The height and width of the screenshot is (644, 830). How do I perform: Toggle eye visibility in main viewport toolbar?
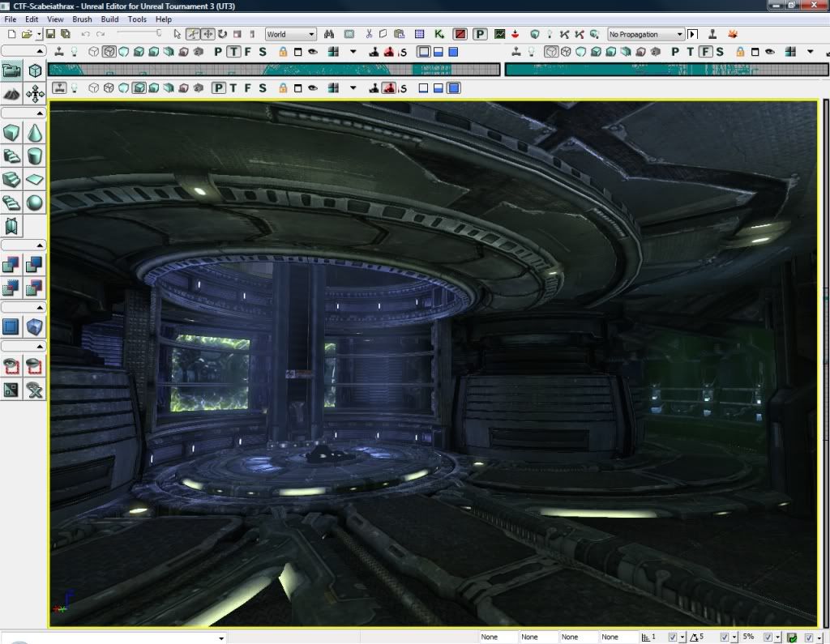[x=313, y=87]
